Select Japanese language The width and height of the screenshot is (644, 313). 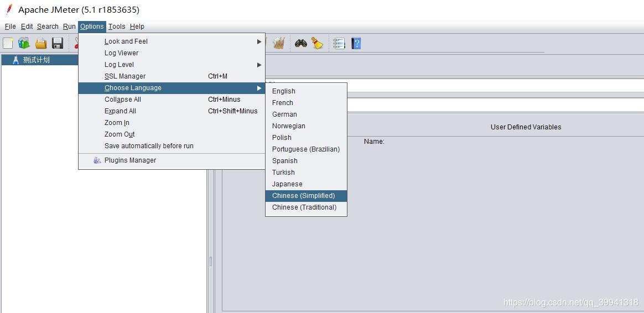point(307,184)
